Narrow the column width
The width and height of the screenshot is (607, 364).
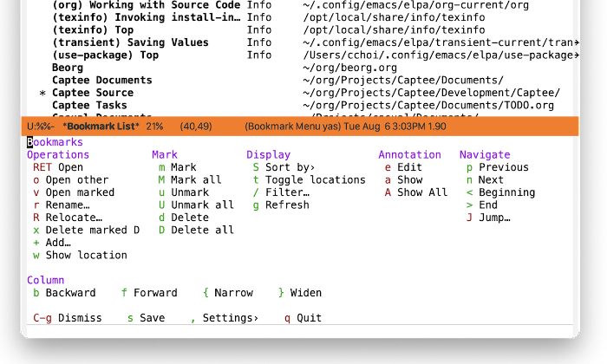tap(227, 292)
